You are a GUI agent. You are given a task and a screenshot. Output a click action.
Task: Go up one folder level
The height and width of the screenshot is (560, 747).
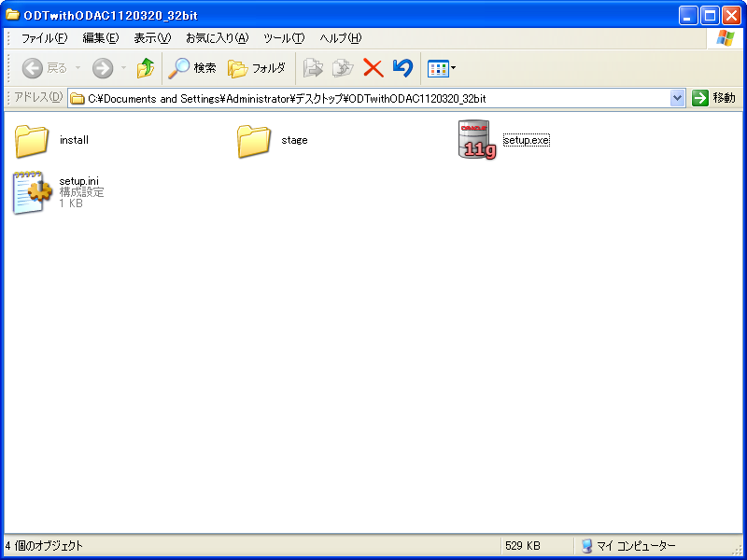[x=145, y=68]
